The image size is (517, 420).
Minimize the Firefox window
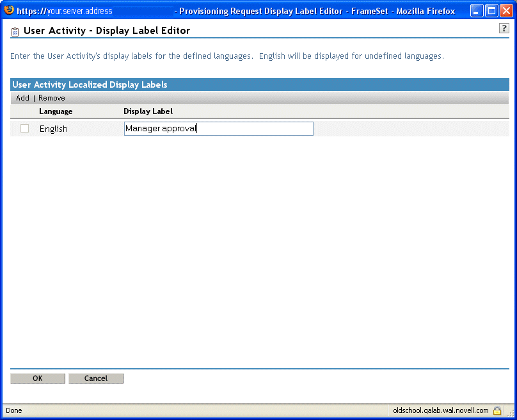click(476, 11)
